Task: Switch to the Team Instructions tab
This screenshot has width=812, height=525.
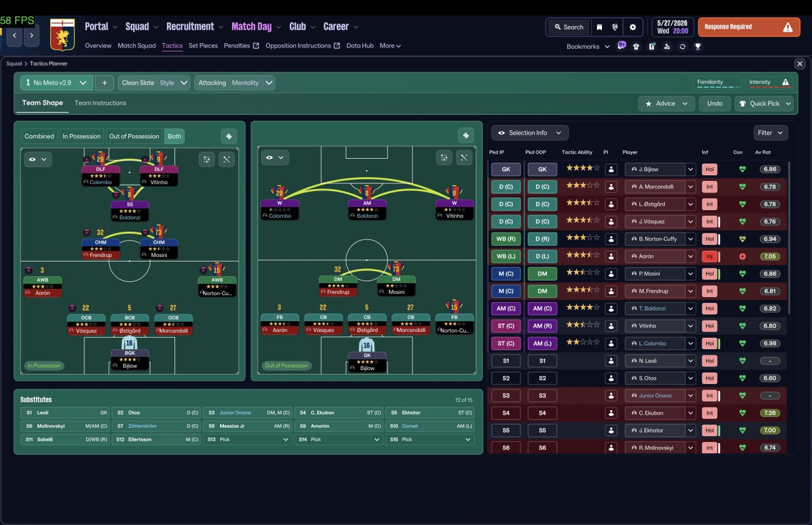Action: [x=100, y=103]
